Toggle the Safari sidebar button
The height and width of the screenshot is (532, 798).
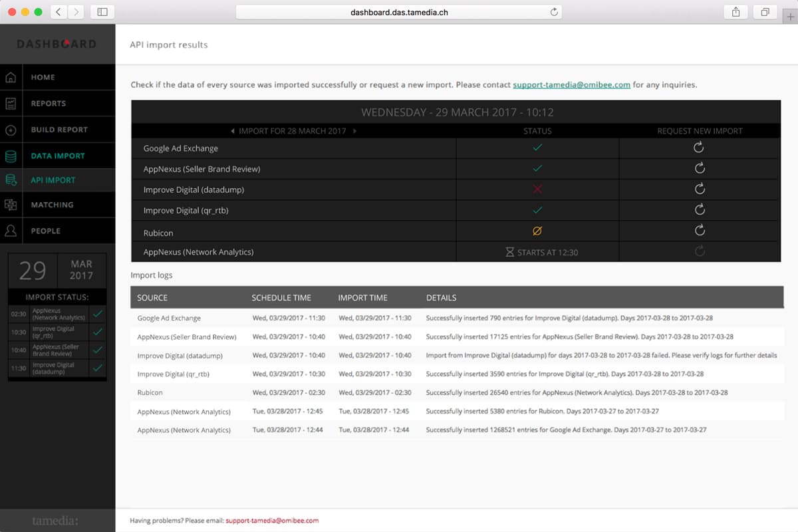pyautogui.click(x=102, y=12)
